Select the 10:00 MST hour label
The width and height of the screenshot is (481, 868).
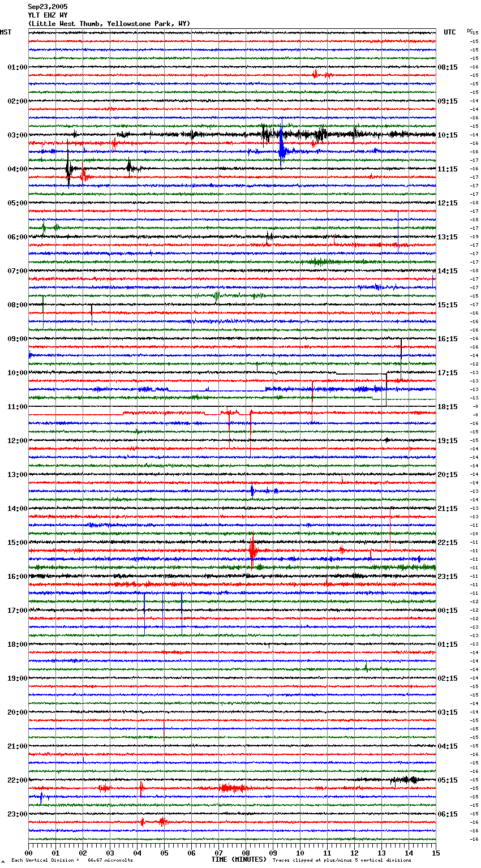coord(18,373)
